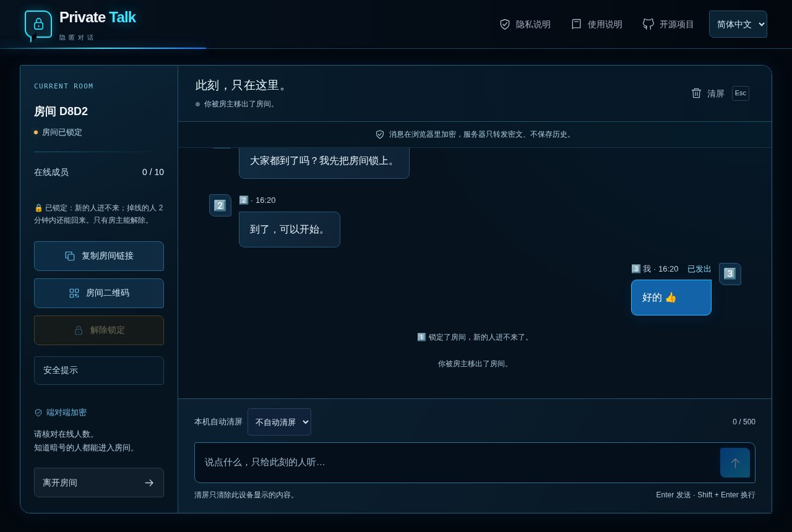Open the 安全提示 panel

pos(99,371)
